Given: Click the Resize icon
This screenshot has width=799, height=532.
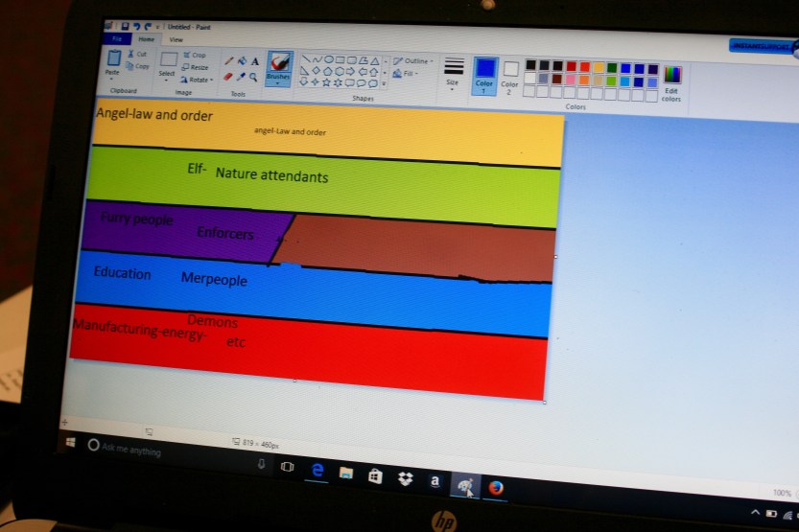Looking at the screenshot, I should click(x=195, y=68).
